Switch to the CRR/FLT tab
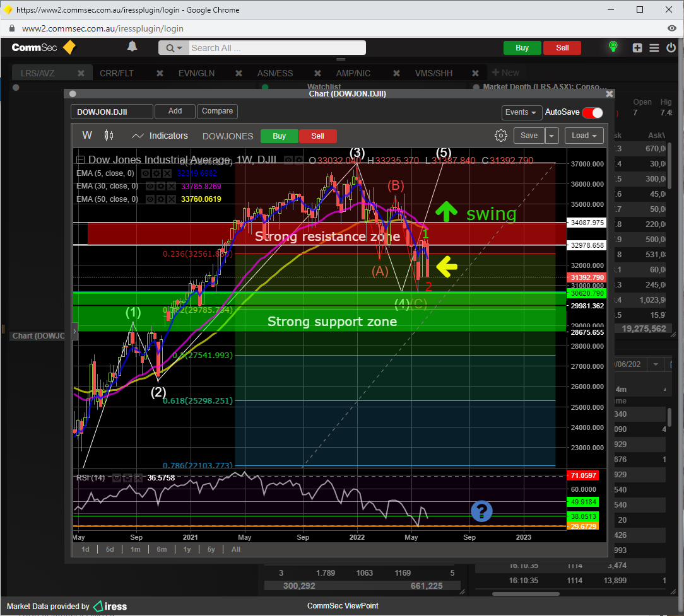Screen dimensions: 684x616 coord(116,73)
